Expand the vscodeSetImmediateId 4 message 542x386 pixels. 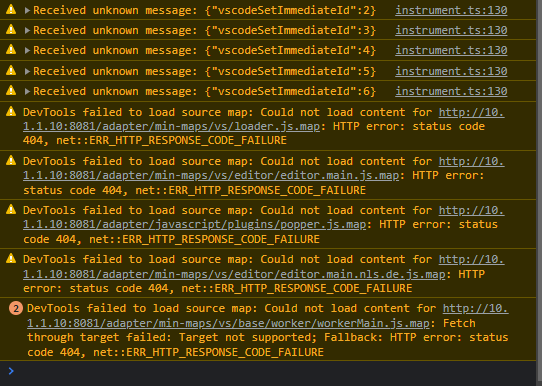point(27,50)
